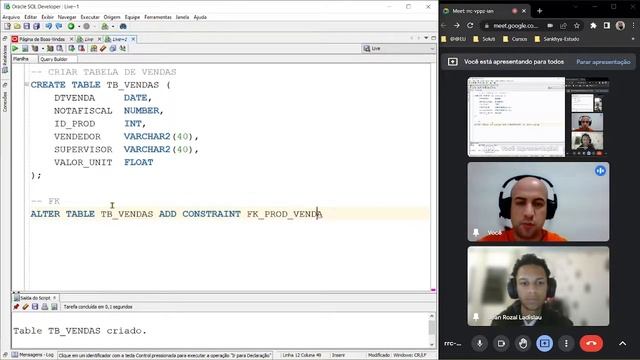Image resolution: width=640 pixels, height=360 pixels.
Task: Open the Cursos bookmark folder
Action: coord(515,39)
